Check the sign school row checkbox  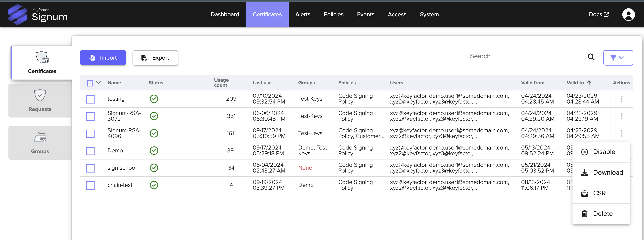pos(90,168)
